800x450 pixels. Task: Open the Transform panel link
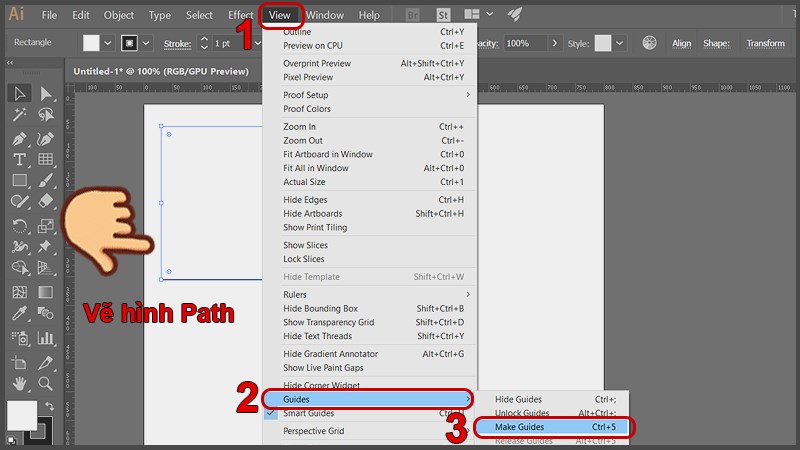[765, 43]
